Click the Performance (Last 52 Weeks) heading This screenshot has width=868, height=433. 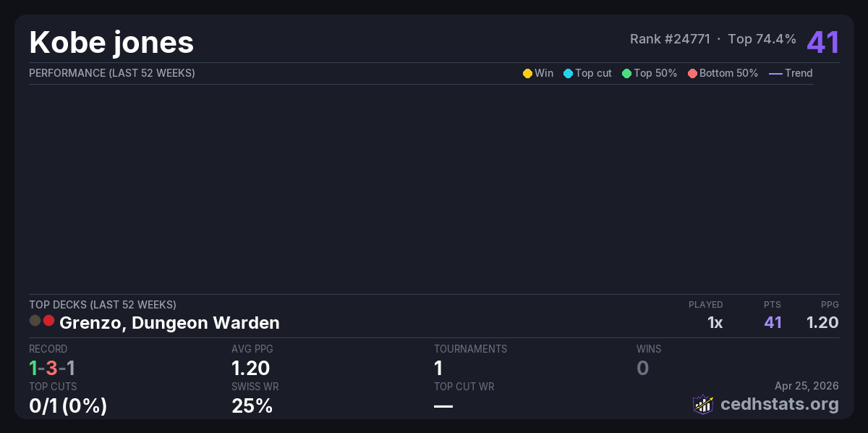point(112,73)
